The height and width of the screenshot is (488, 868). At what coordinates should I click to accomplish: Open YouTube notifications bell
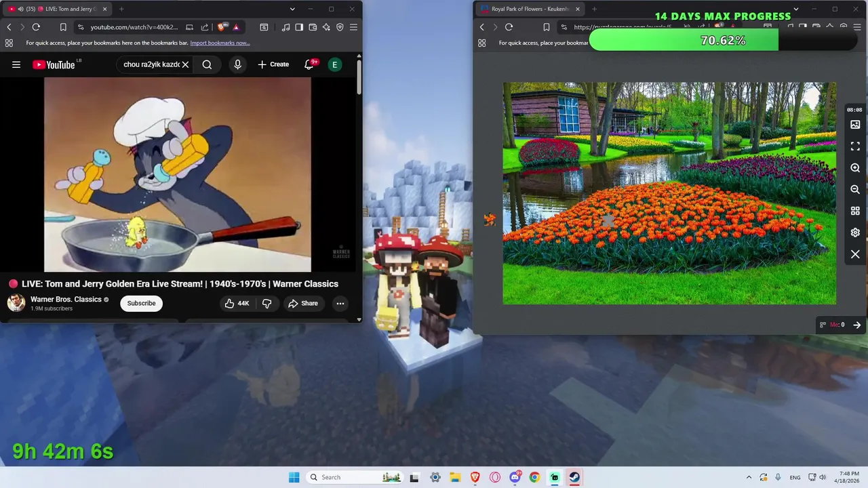pyautogui.click(x=309, y=64)
